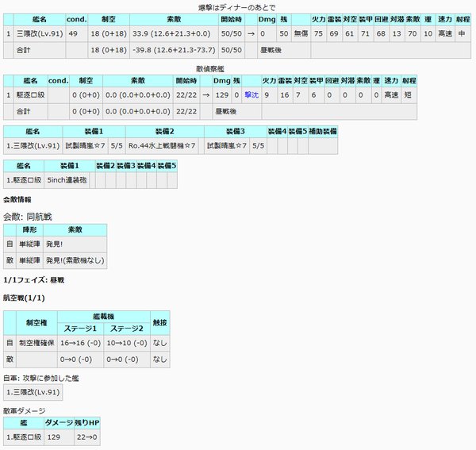Click the 対潜 value 13
This screenshot has width=476, height=450.
(397, 33)
